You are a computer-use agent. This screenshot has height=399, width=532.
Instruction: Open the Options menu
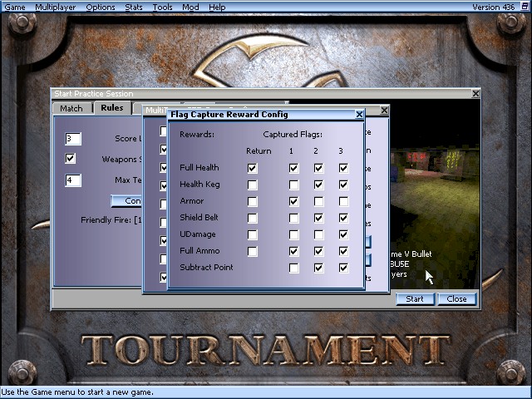[101, 7]
